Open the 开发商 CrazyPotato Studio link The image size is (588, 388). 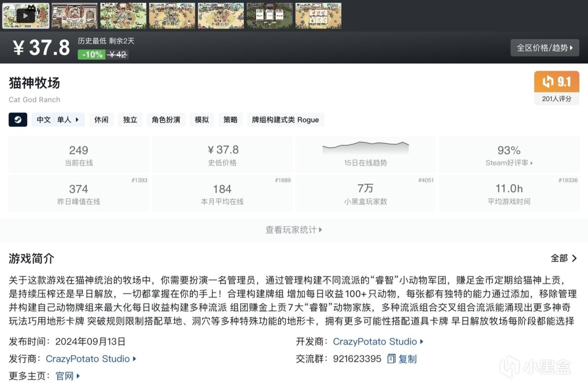point(378,342)
